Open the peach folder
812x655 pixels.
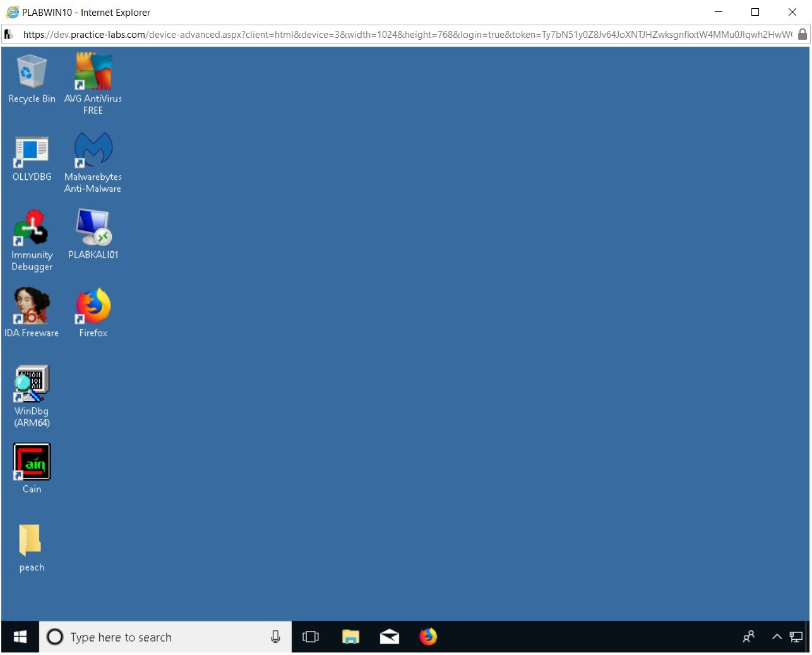(x=31, y=540)
